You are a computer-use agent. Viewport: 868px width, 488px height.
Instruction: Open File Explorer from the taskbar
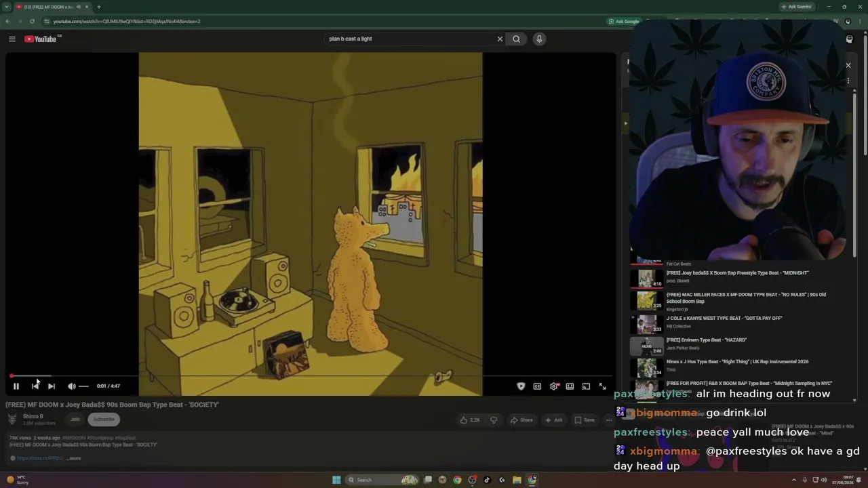(x=517, y=481)
